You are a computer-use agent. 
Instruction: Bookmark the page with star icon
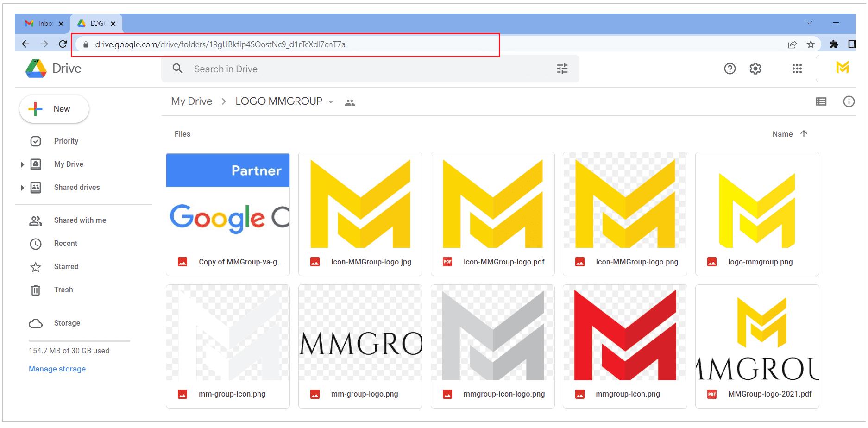[811, 44]
